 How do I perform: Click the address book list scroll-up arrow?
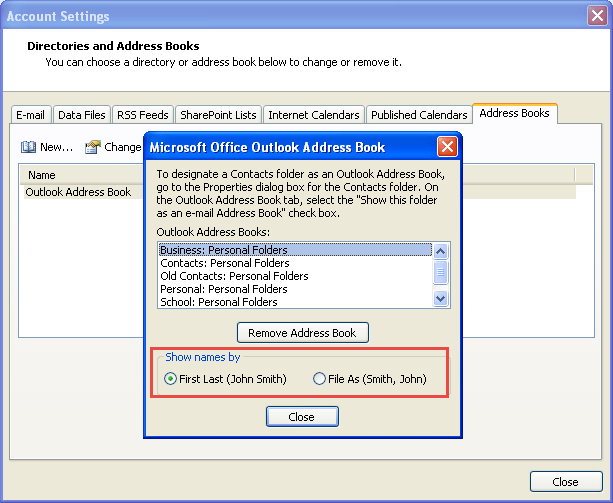[x=441, y=251]
